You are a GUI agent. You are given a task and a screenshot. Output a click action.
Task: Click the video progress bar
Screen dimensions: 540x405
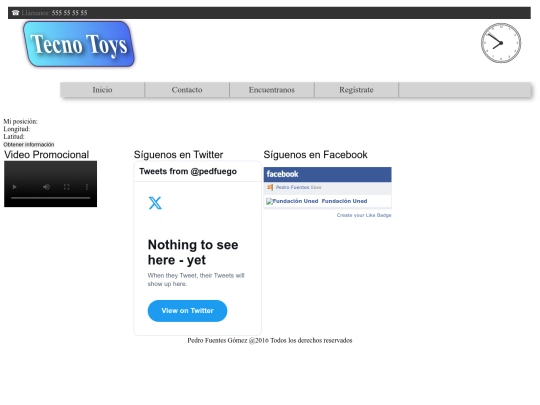pyautogui.click(x=50, y=198)
